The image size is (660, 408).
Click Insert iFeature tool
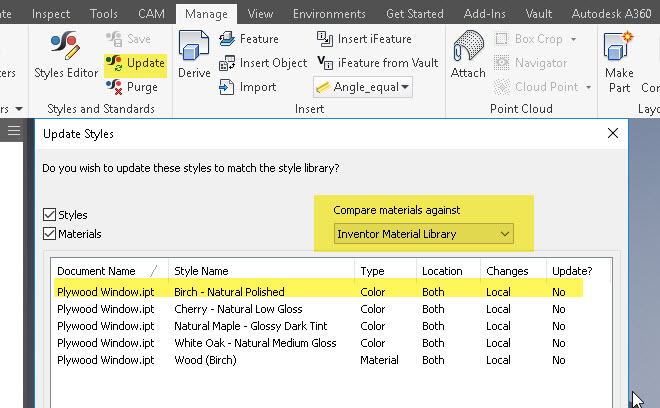(x=364, y=39)
